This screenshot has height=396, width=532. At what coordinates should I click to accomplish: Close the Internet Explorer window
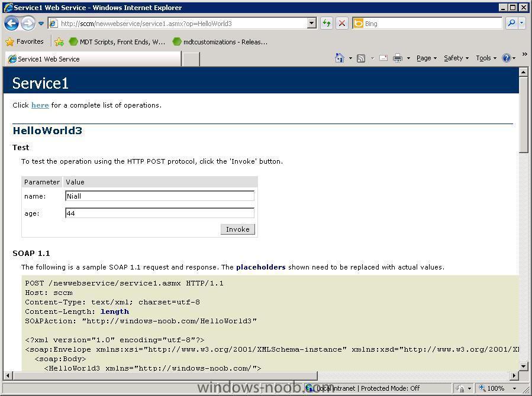(523, 8)
